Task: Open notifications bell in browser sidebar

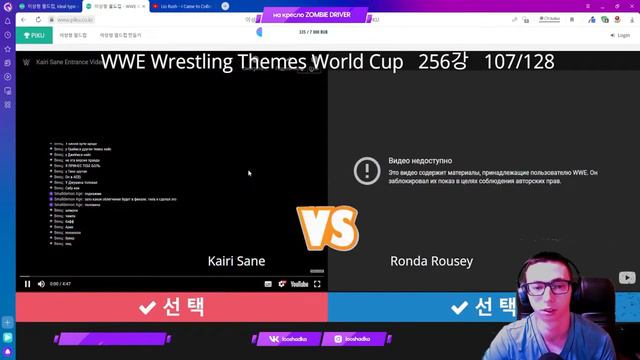Action: (x=7, y=21)
